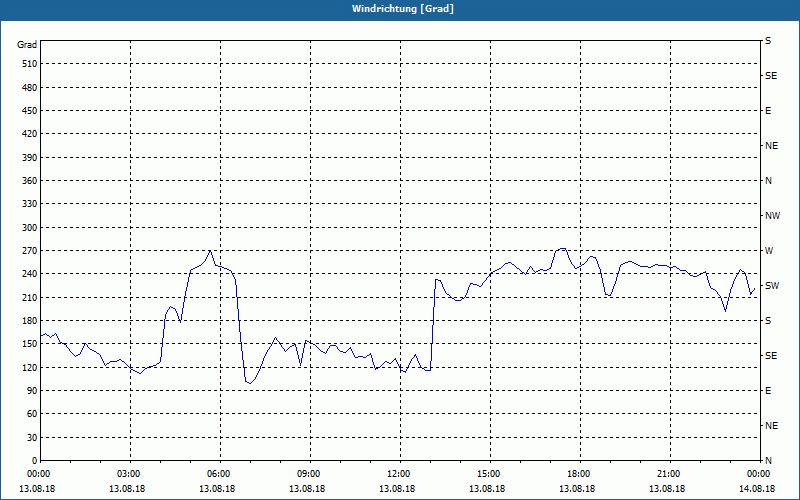Click the chart title "Windrichtung [Grad]"
Screen dimensions: 800x500
(403, 9)
